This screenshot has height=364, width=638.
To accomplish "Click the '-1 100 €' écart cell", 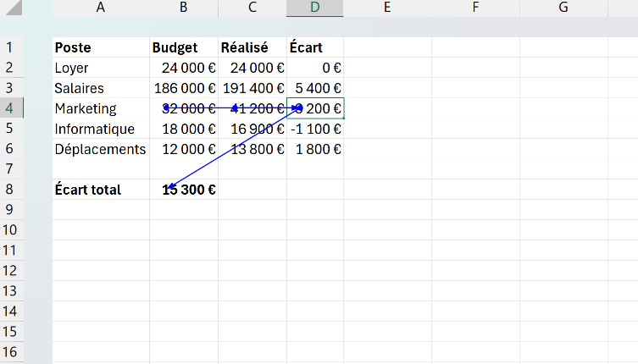I will pyautogui.click(x=315, y=129).
